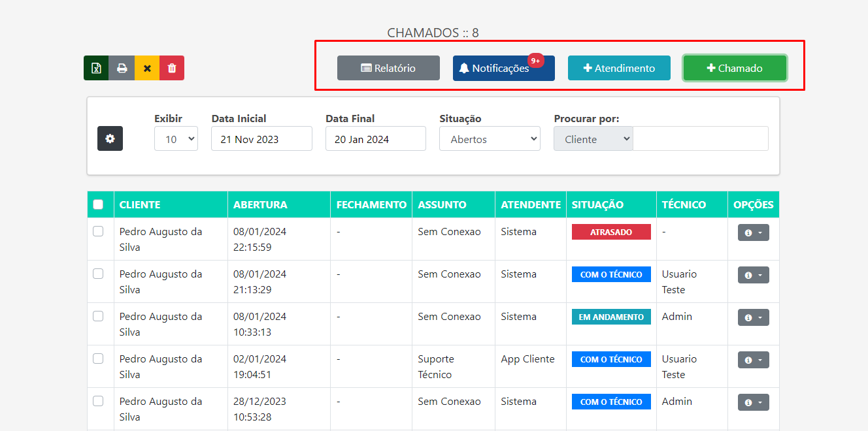This screenshot has height=431, width=868.
Task: Click the EM ANDAMENTO status badge
Action: (x=611, y=317)
